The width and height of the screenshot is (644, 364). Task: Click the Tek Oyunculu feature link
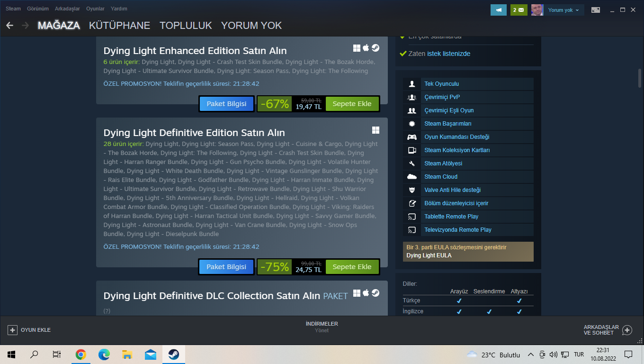(x=441, y=84)
